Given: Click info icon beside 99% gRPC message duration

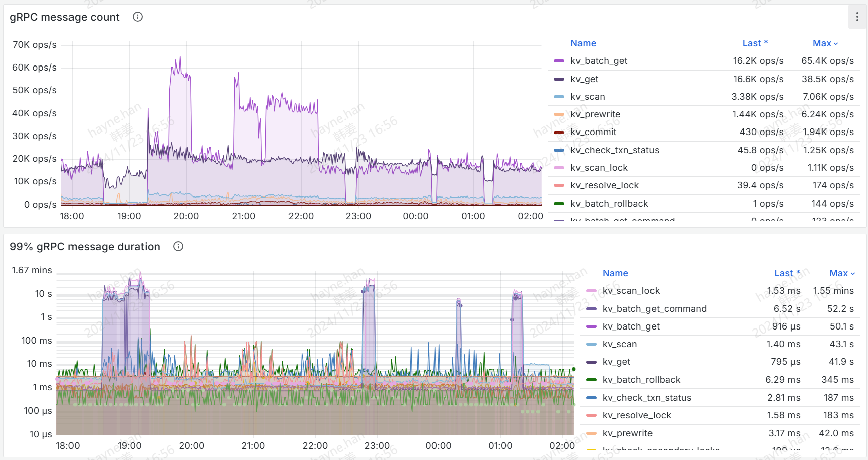Looking at the screenshot, I should (178, 246).
